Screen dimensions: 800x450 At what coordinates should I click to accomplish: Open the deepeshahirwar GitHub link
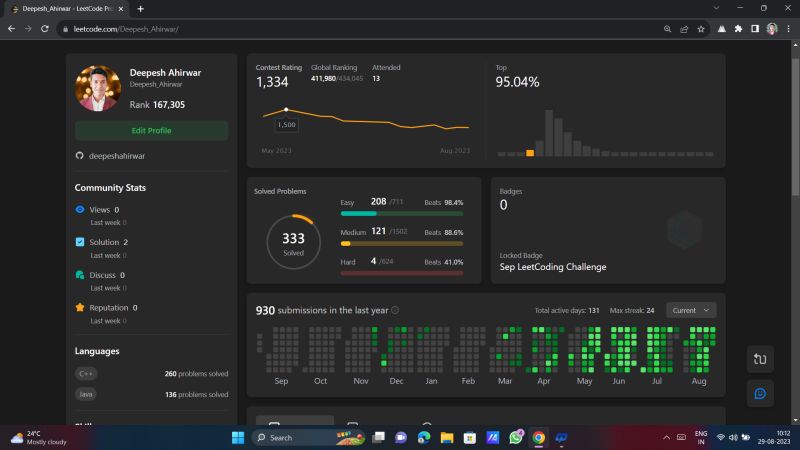tap(117, 156)
